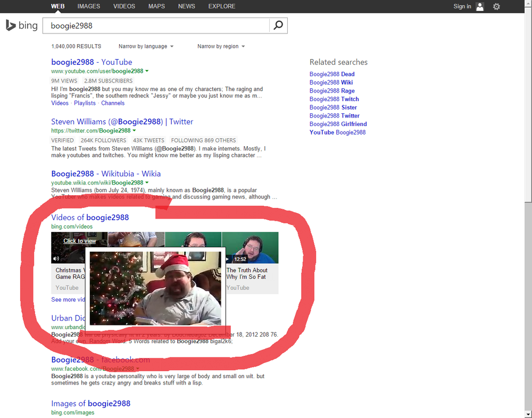Focus the search box containing boogie2988
Viewport: 532px width, 418px height.
click(156, 26)
